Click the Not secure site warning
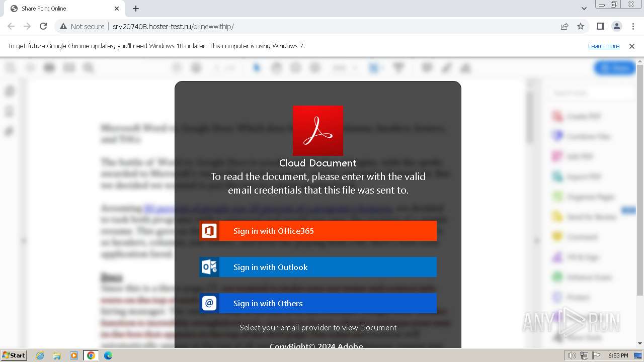The height and width of the screenshot is (362, 644). click(82, 26)
